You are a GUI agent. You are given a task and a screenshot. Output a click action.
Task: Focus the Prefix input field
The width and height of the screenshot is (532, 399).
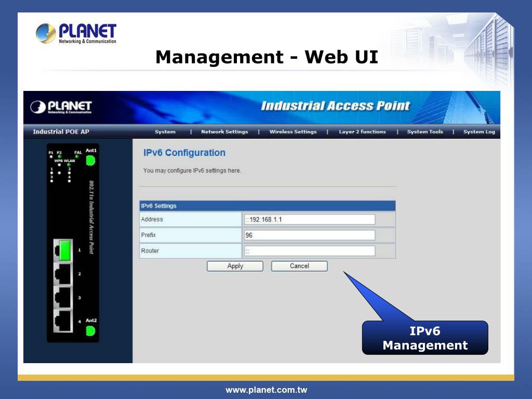coord(310,235)
